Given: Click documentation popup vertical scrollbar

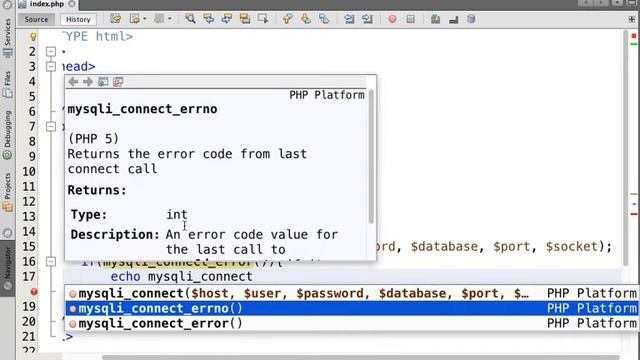Looking at the screenshot, I should point(371,157).
